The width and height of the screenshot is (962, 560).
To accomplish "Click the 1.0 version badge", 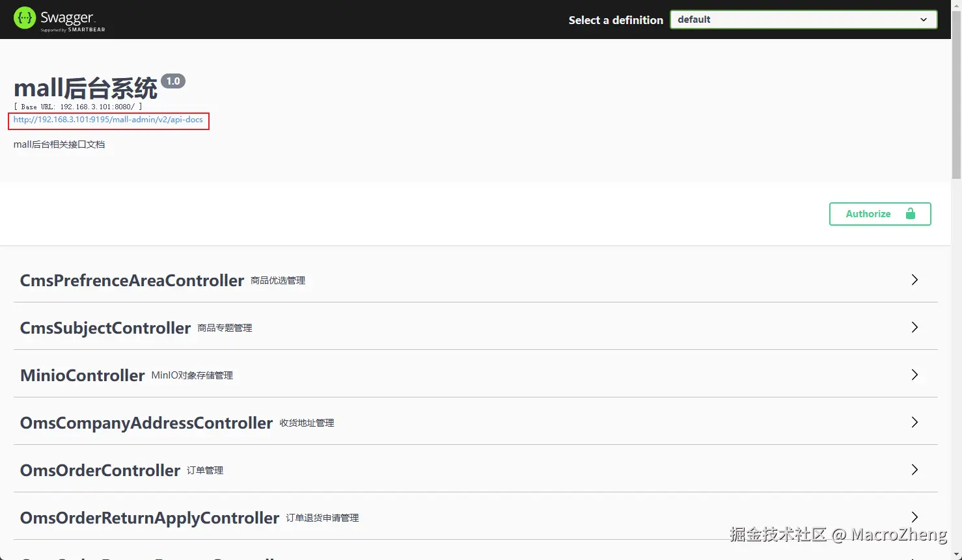I will point(173,81).
